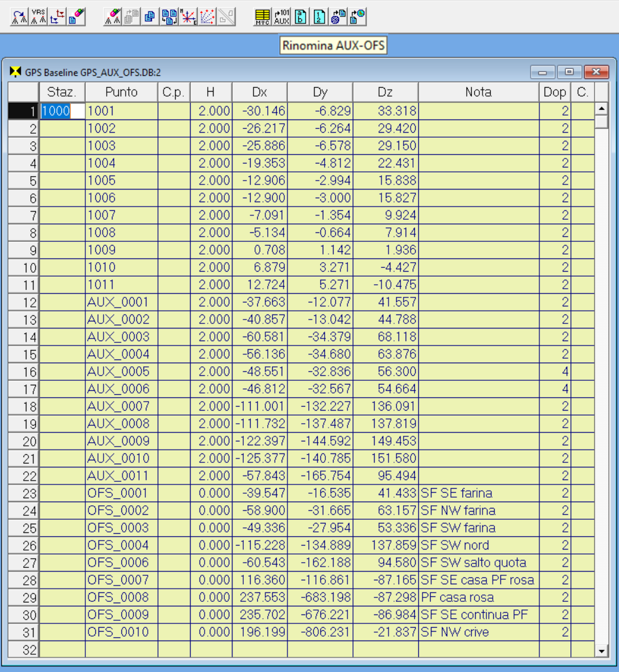Click the Dx column header

click(x=260, y=92)
